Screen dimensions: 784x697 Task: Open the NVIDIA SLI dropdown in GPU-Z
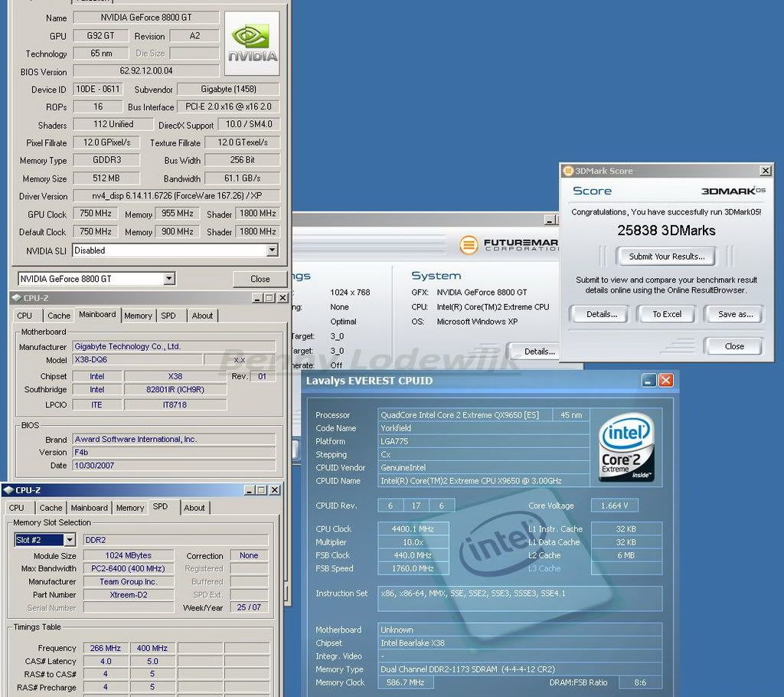click(272, 250)
